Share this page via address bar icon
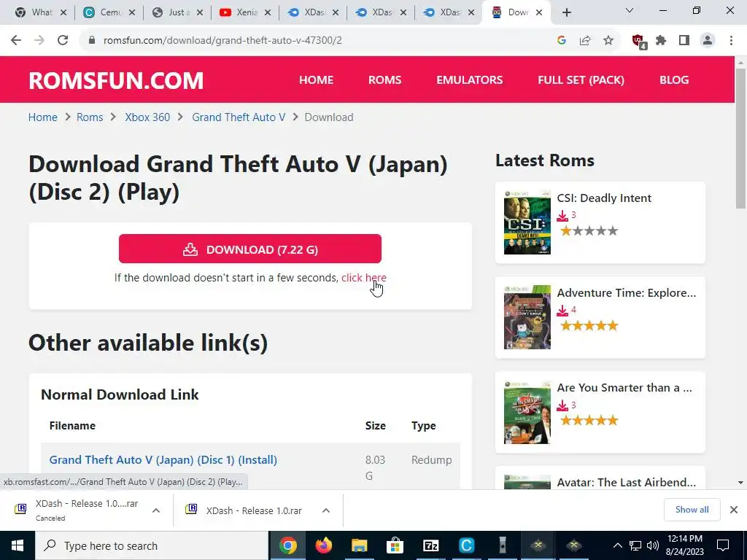Viewport: 747px width, 560px height. [585, 41]
